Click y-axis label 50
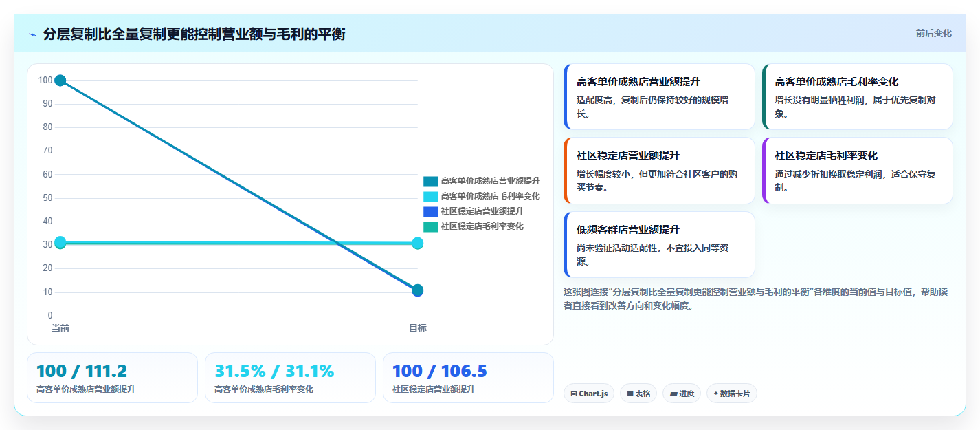Screen dimensions: 980x430 click(48, 198)
